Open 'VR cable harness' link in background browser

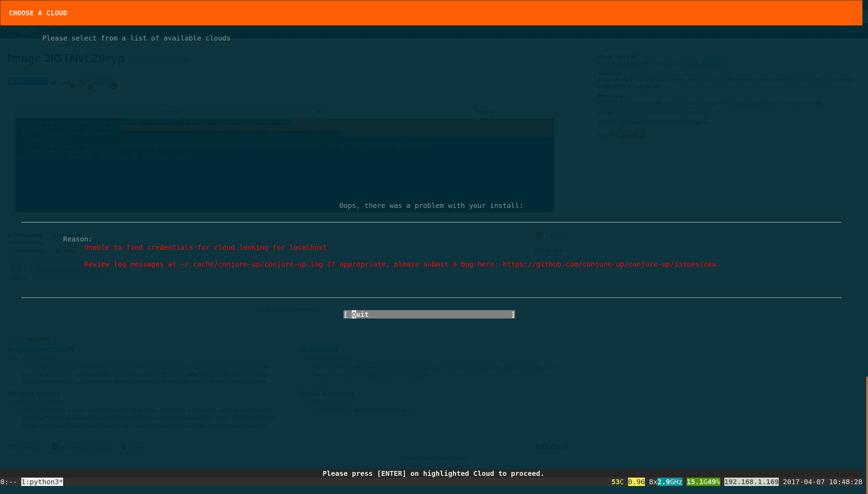(34, 394)
